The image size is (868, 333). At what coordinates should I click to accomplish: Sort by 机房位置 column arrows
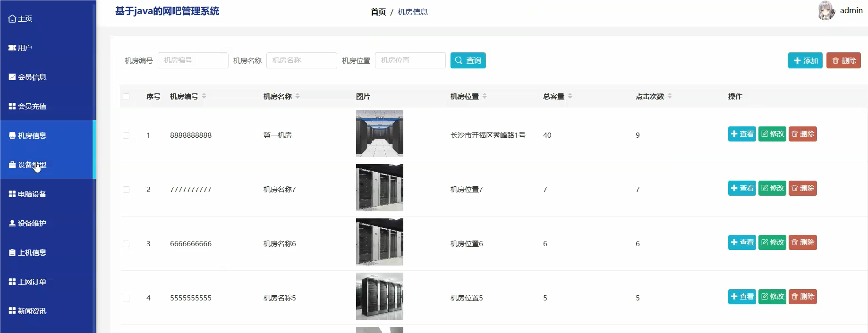[485, 96]
